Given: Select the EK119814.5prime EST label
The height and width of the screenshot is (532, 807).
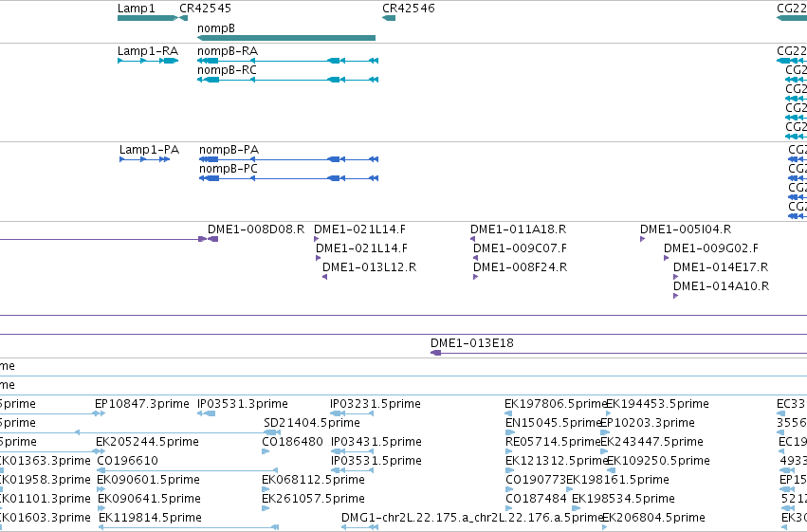Looking at the screenshot, I should 150,518.
